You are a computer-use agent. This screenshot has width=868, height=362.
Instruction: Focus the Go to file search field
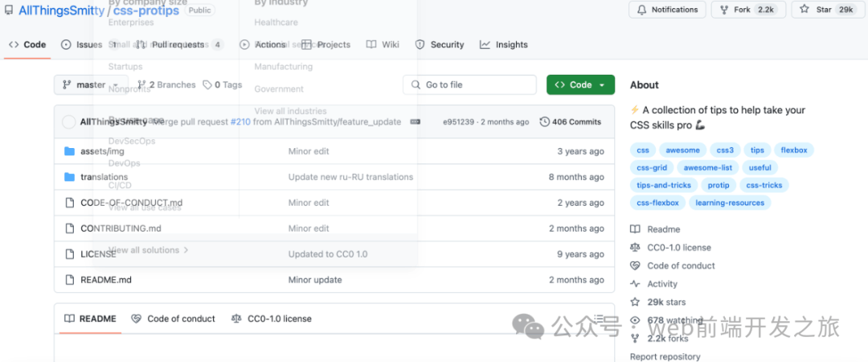click(469, 84)
